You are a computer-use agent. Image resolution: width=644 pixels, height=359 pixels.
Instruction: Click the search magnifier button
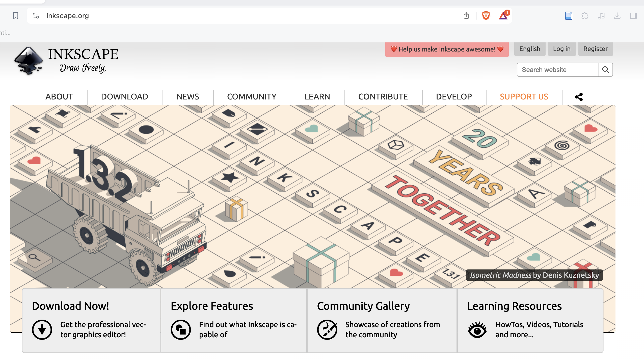605,70
